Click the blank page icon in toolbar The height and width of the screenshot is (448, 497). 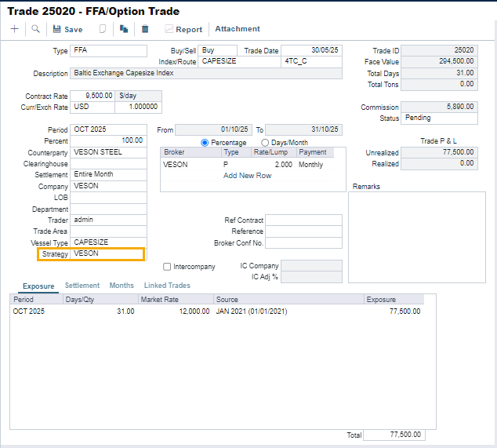pos(103,29)
